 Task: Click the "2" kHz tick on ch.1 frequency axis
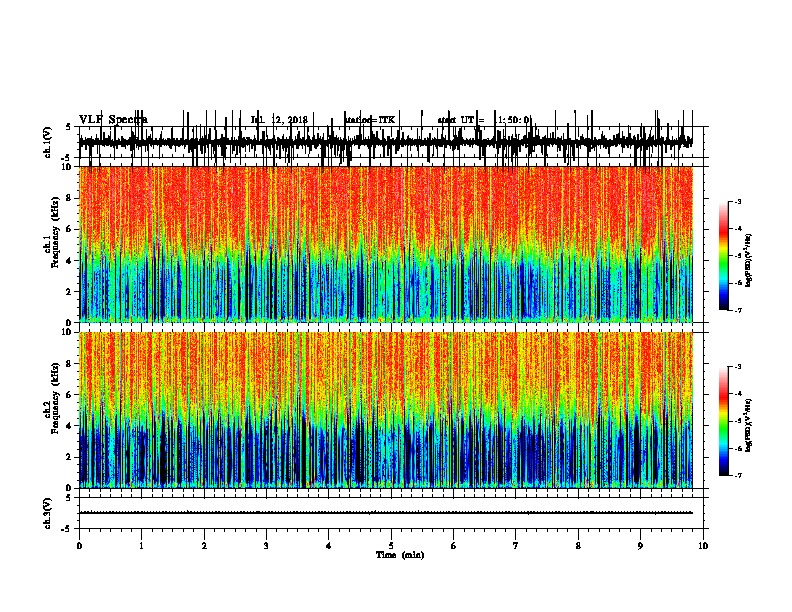click(x=70, y=291)
